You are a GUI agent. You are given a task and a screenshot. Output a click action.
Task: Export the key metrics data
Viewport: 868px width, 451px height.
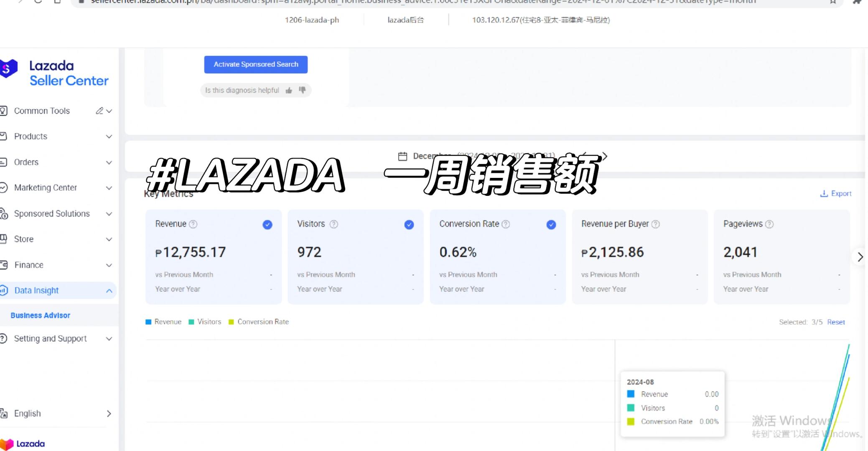(x=835, y=193)
